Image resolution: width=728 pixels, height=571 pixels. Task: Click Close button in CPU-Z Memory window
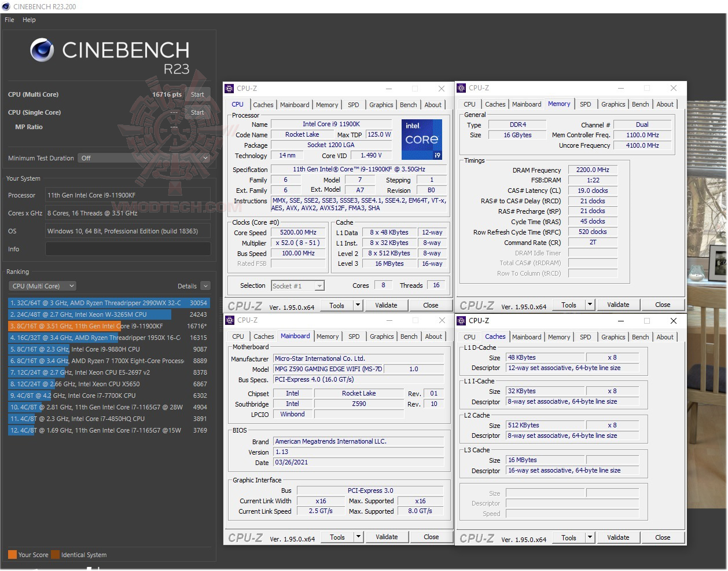[x=663, y=305]
